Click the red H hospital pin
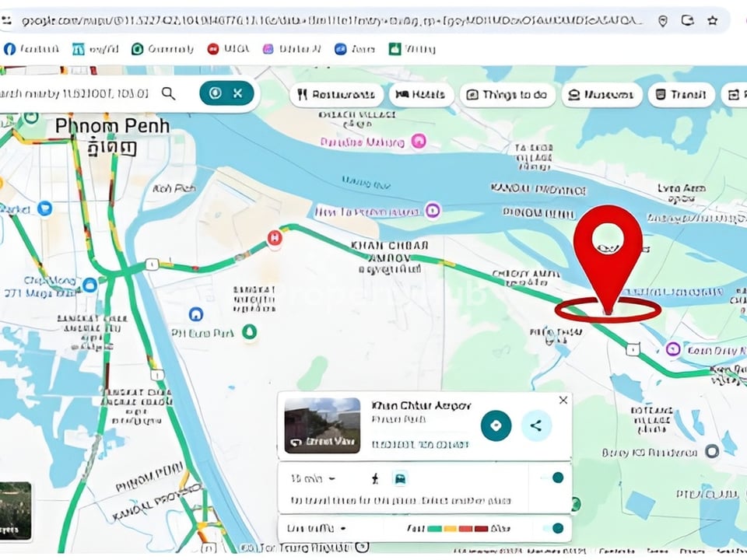The width and height of the screenshot is (747, 560). (x=275, y=237)
